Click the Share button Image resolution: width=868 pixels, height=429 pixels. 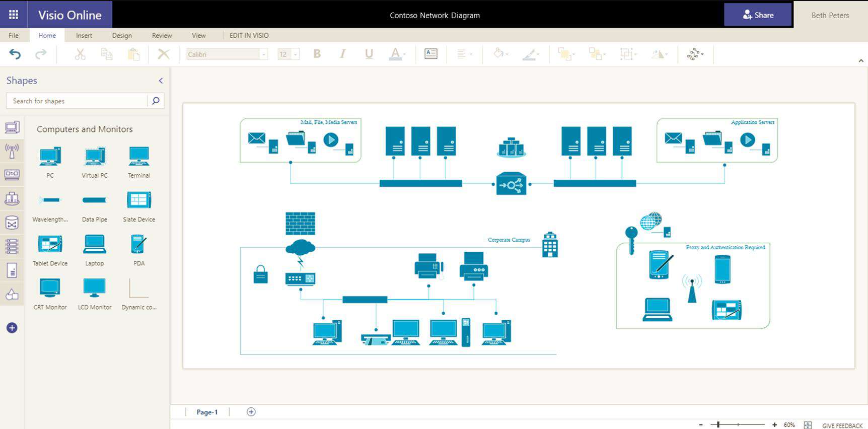758,15
